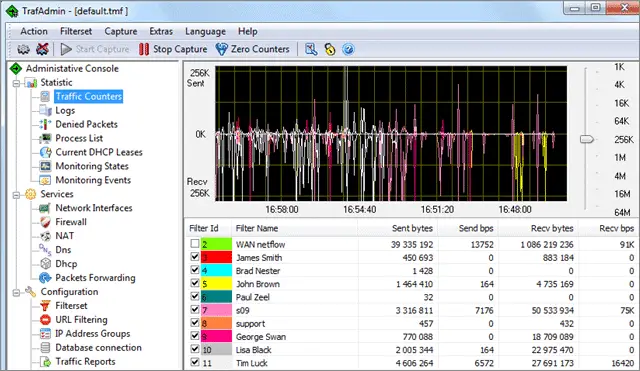The width and height of the screenshot is (640, 371).
Task: Click the magnifier search toolbar icon
Action: click(311, 49)
